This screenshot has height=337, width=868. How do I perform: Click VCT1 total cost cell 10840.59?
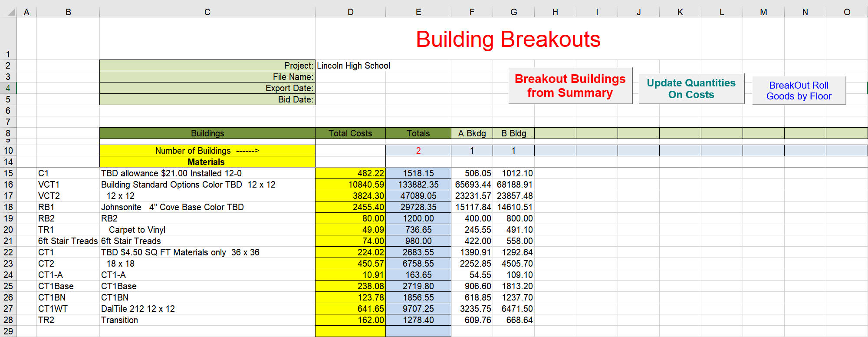(x=350, y=185)
